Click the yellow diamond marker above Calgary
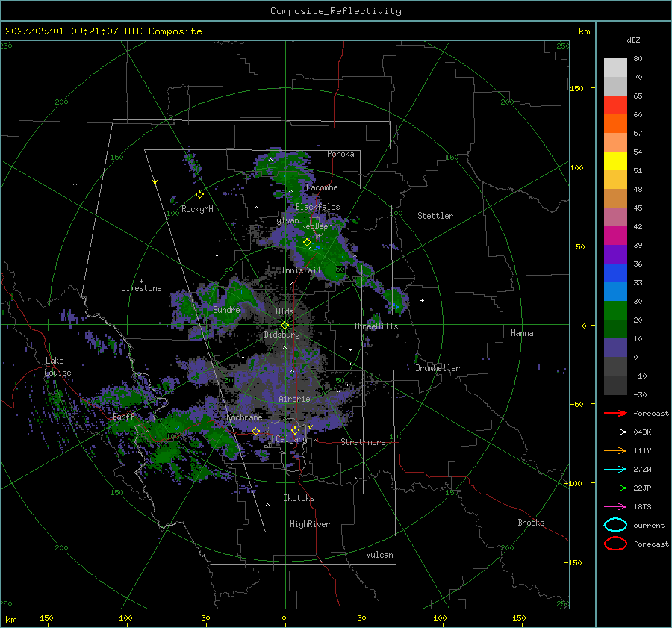672x628 pixels. click(295, 430)
